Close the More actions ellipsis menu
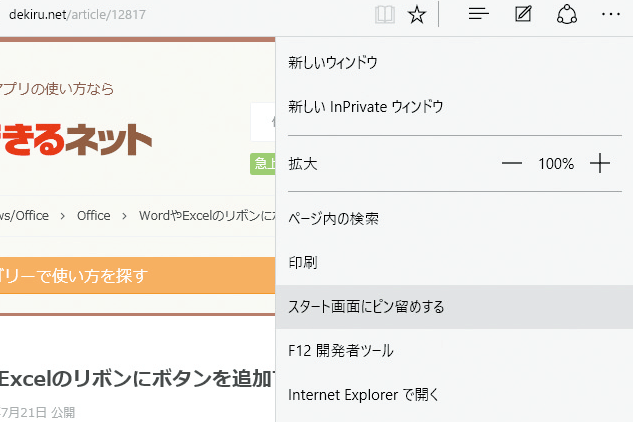Viewport: 633px width, 422px height. tap(610, 15)
